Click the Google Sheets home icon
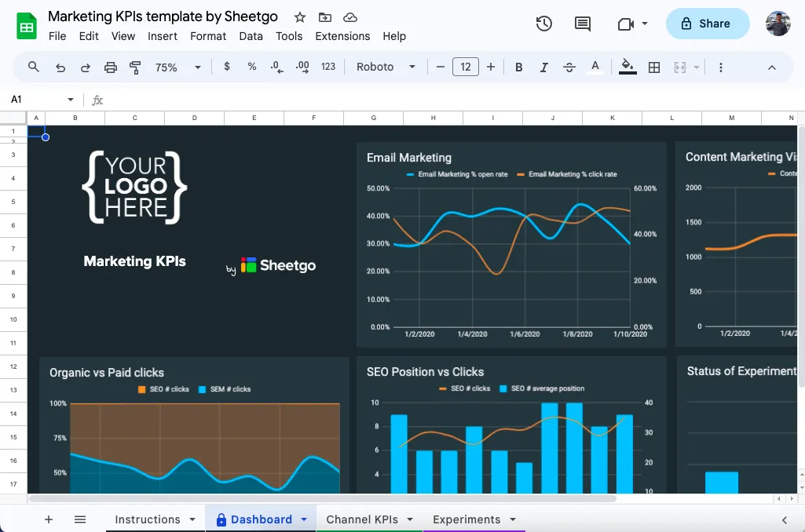The width and height of the screenshot is (805, 532). click(26, 27)
